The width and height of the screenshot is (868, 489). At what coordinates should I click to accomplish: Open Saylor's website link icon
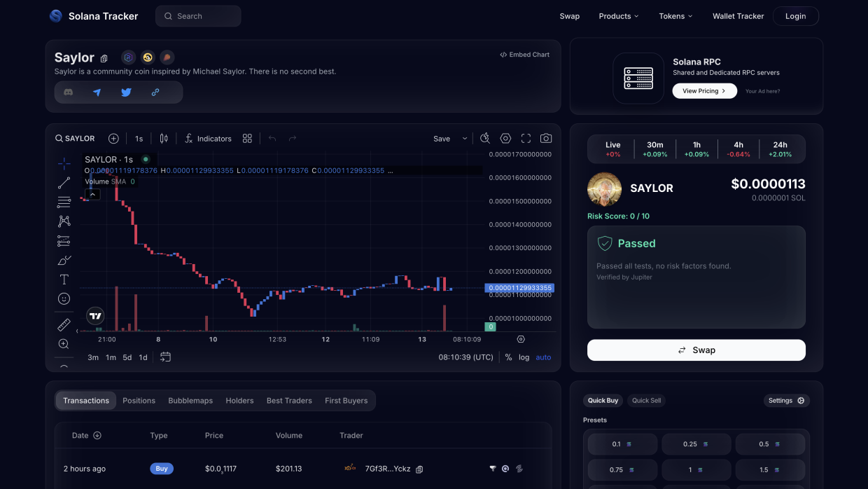[x=155, y=92]
